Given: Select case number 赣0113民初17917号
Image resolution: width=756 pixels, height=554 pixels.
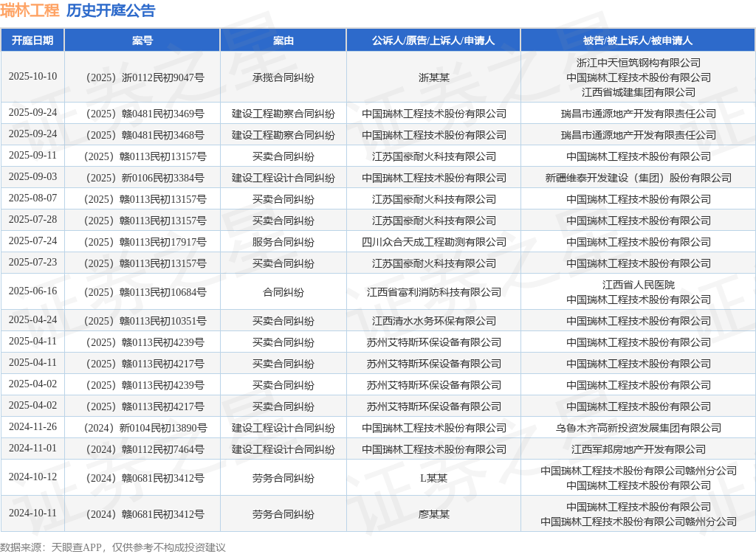Looking at the screenshot, I should click(x=142, y=242).
